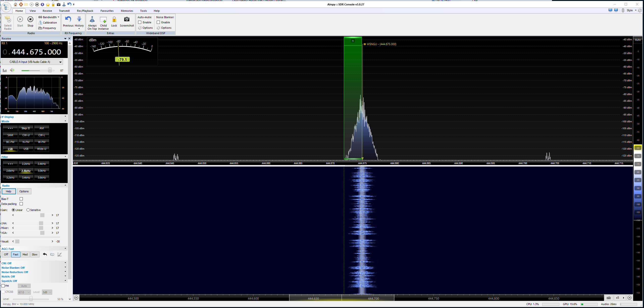Click the speaker mute icon
The width and height of the screenshot is (644, 308).
[x=12, y=70]
